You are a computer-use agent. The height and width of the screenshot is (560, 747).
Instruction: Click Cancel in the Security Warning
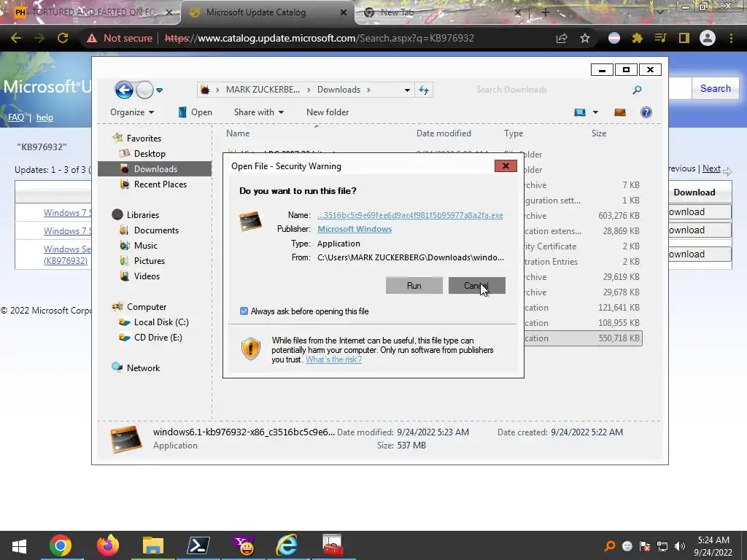477,285
